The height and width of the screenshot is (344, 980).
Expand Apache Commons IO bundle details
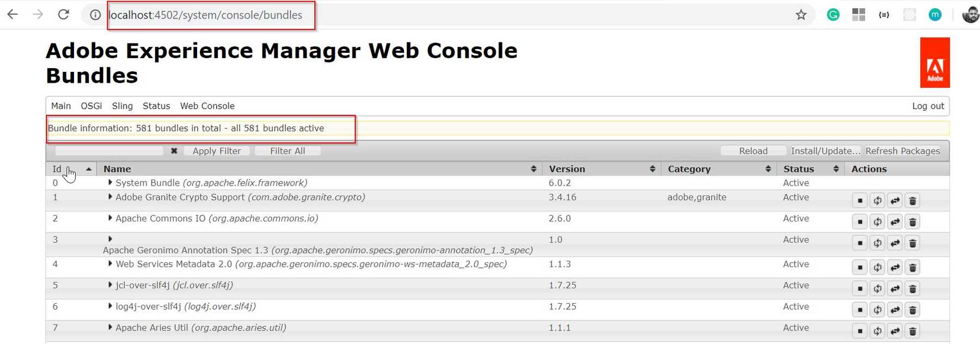click(110, 218)
